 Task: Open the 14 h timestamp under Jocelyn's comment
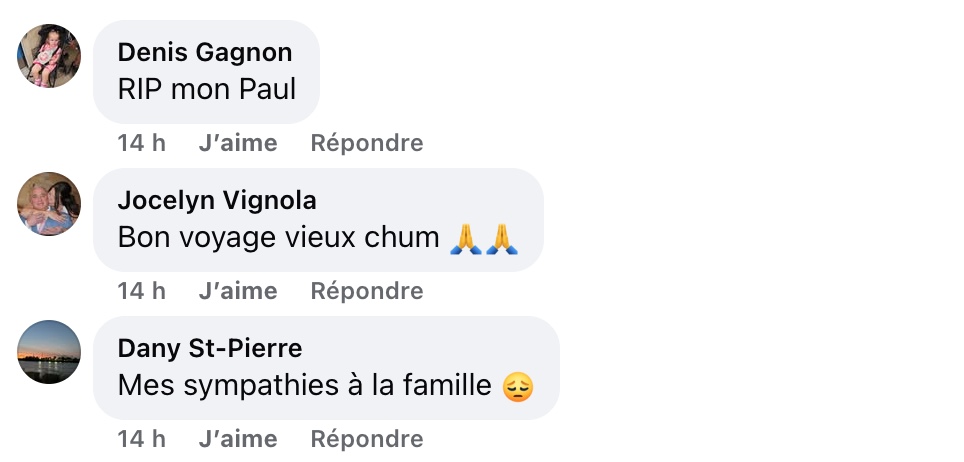[x=141, y=290]
